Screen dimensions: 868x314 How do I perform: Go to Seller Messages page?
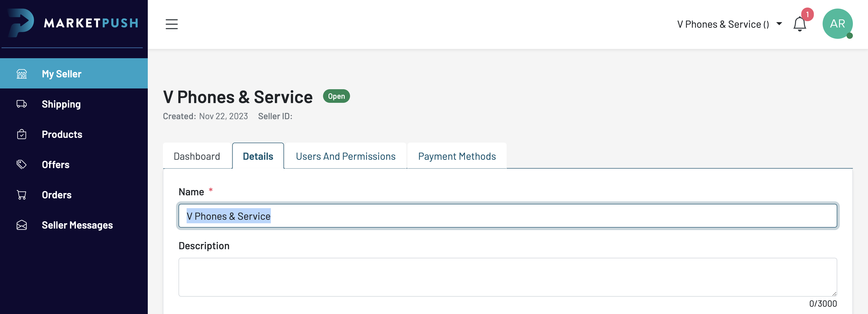point(77,225)
